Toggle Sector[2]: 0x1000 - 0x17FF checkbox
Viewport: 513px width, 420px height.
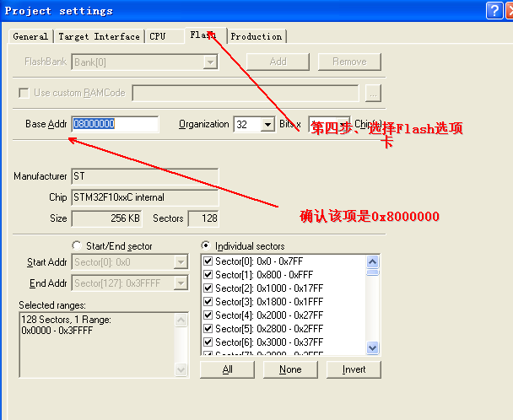208,288
